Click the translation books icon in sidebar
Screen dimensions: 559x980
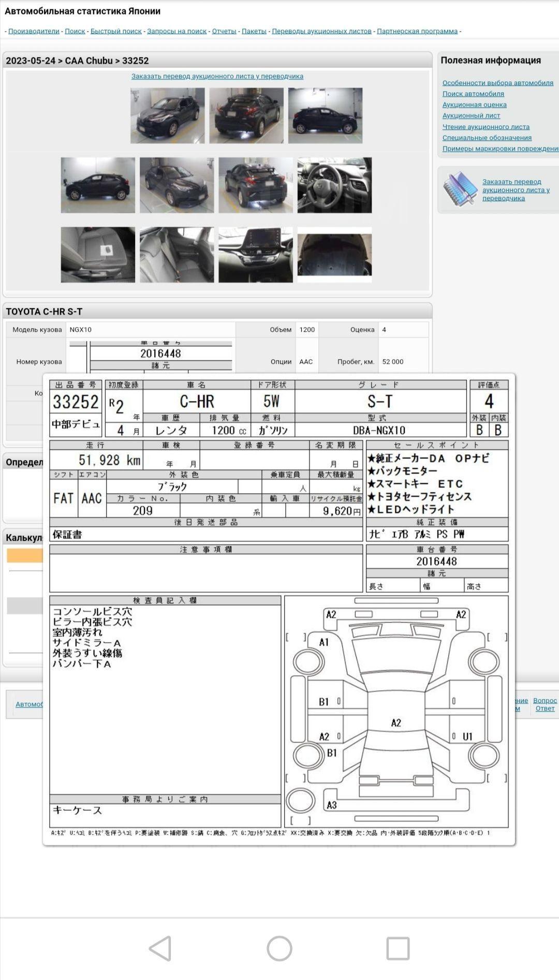coord(460,189)
